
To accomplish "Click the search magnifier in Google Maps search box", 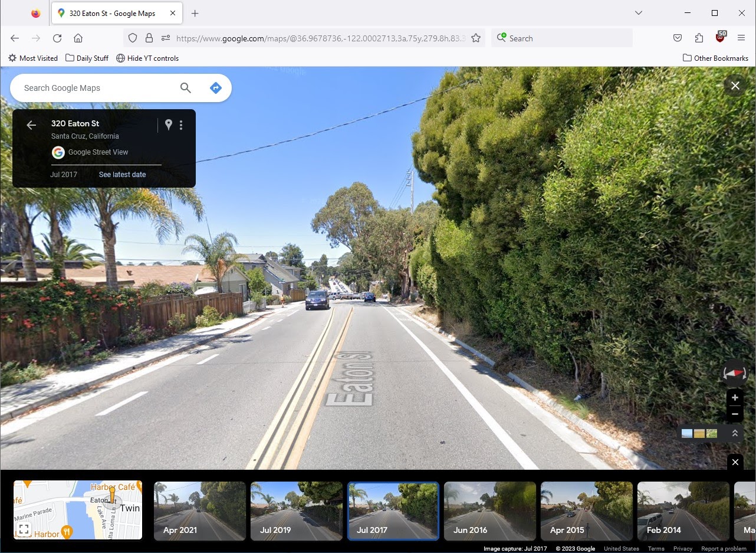I will pyautogui.click(x=185, y=87).
